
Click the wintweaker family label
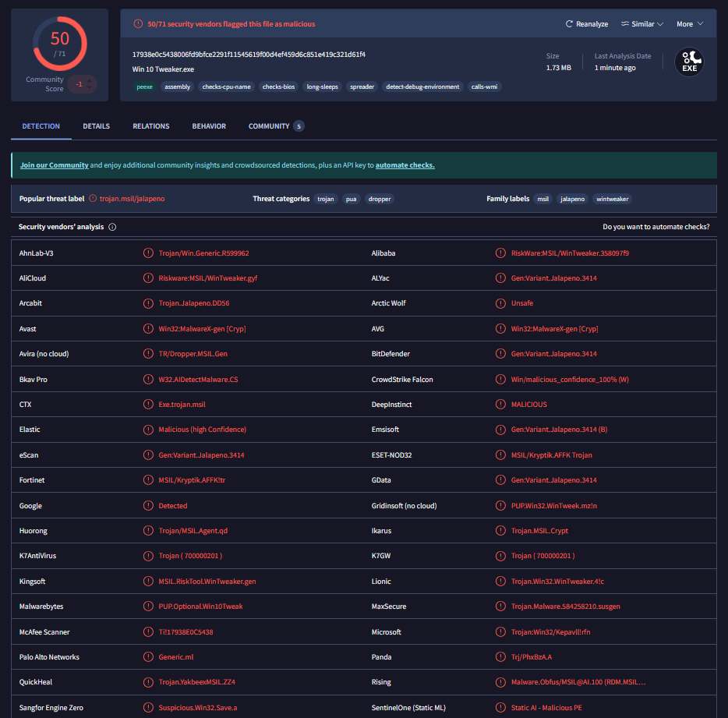point(613,199)
